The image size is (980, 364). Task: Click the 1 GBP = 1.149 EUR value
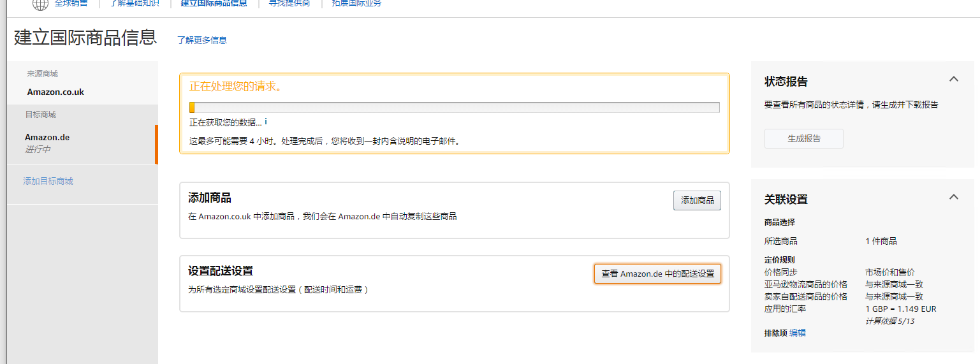[x=901, y=309]
